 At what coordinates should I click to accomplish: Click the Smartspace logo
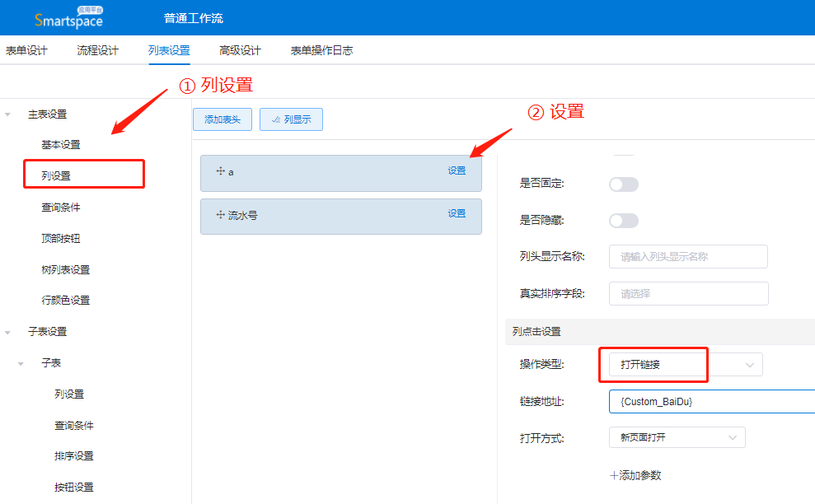(x=69, y=18)
